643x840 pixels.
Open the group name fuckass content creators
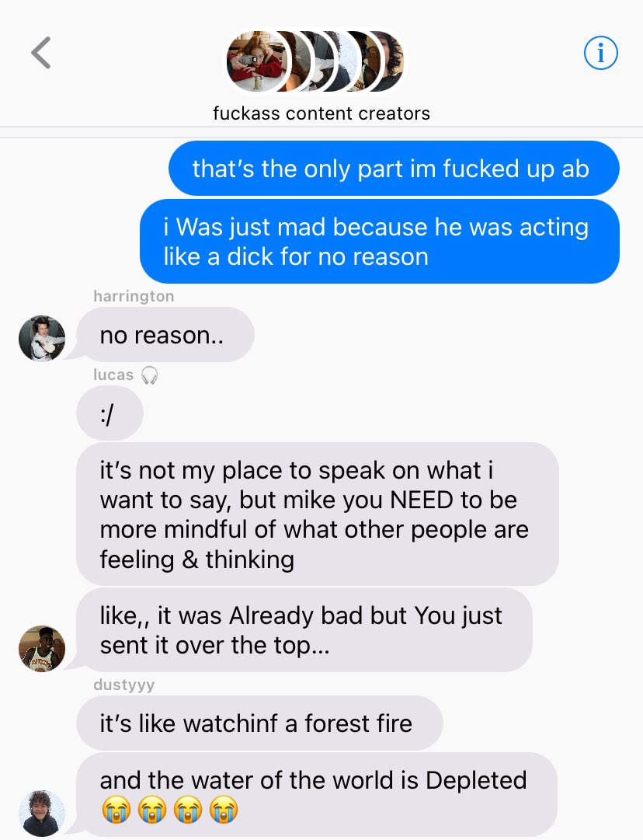[321, 113]
